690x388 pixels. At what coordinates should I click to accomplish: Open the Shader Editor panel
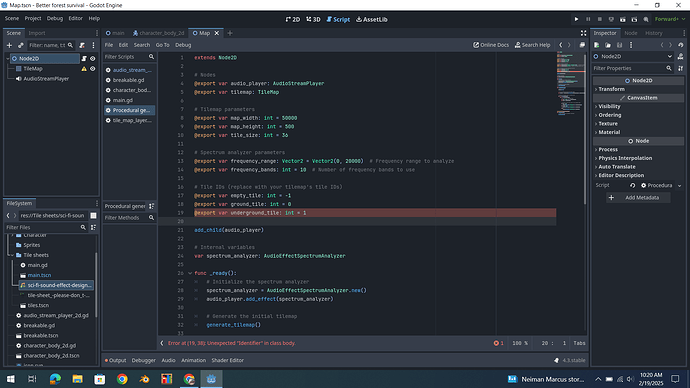(x=228, y=360)
